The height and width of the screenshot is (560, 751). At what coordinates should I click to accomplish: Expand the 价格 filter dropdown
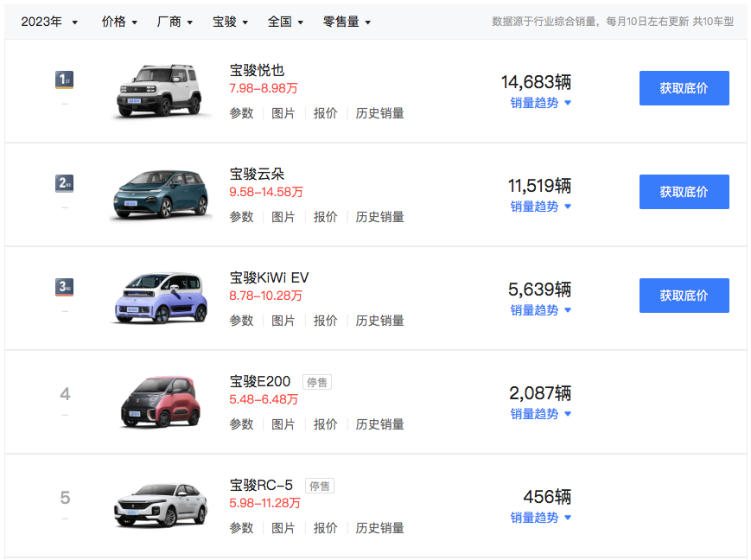pos(119,22)
